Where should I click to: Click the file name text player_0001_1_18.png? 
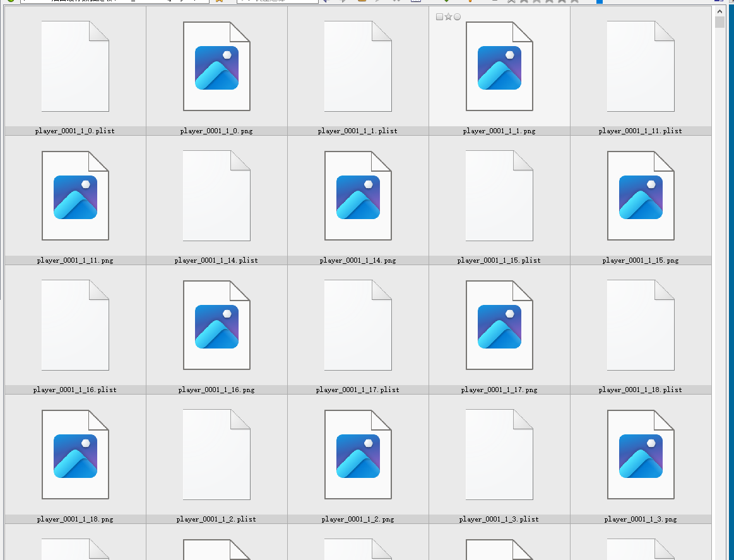[75, 519]
